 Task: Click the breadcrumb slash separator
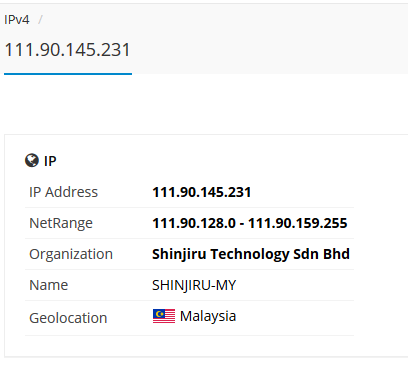(40, 20)
